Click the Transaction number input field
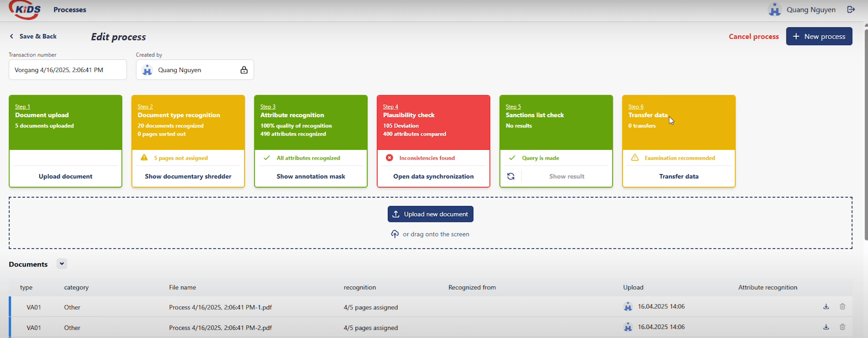Screen dimensions: 868x338 67,70
